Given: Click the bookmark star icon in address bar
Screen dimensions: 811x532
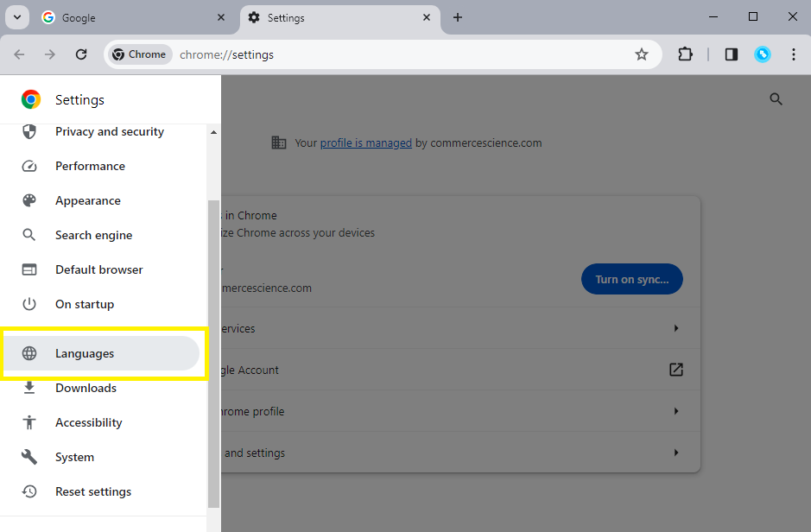Looking at the screenshot, I should click(x=641, y=54).
